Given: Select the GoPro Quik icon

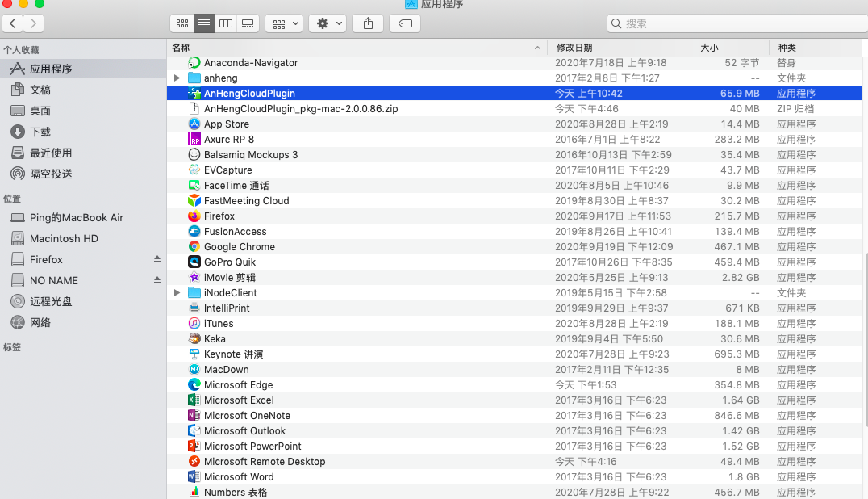Looking at the screenshot, I should tap(194, 262).
